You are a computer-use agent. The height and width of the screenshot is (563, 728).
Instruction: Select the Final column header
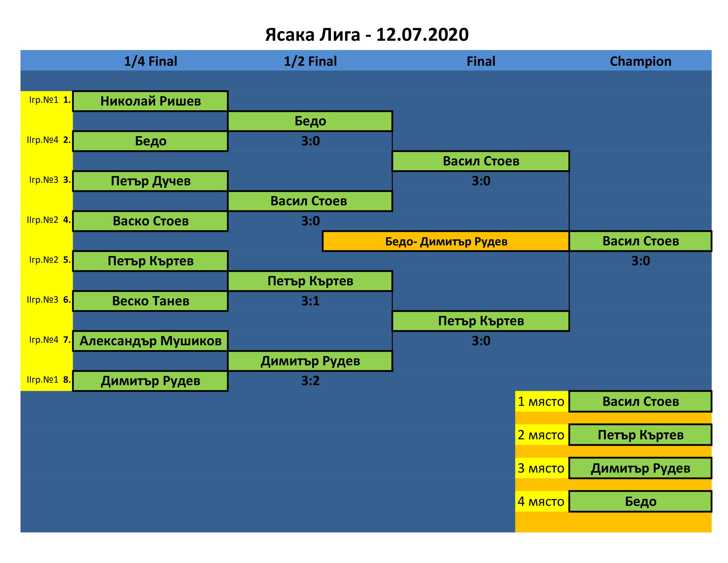coord(481,61)
